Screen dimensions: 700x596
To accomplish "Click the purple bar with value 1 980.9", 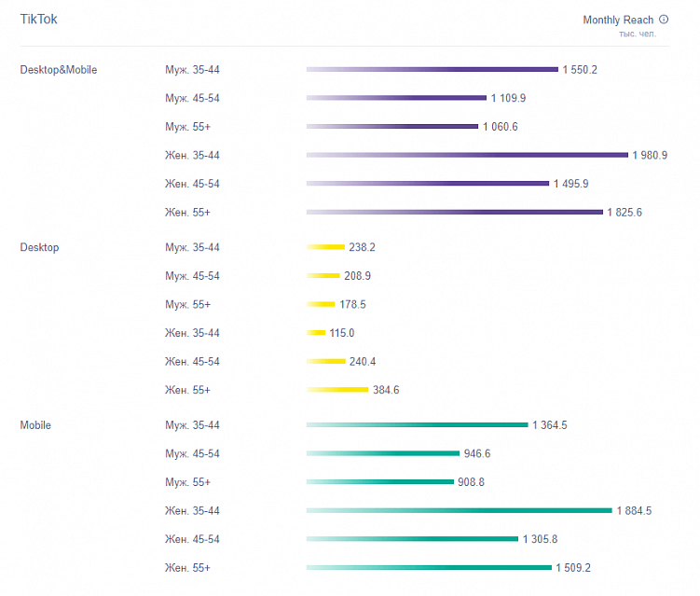I will pyautogui.click(x=467, y=155).
